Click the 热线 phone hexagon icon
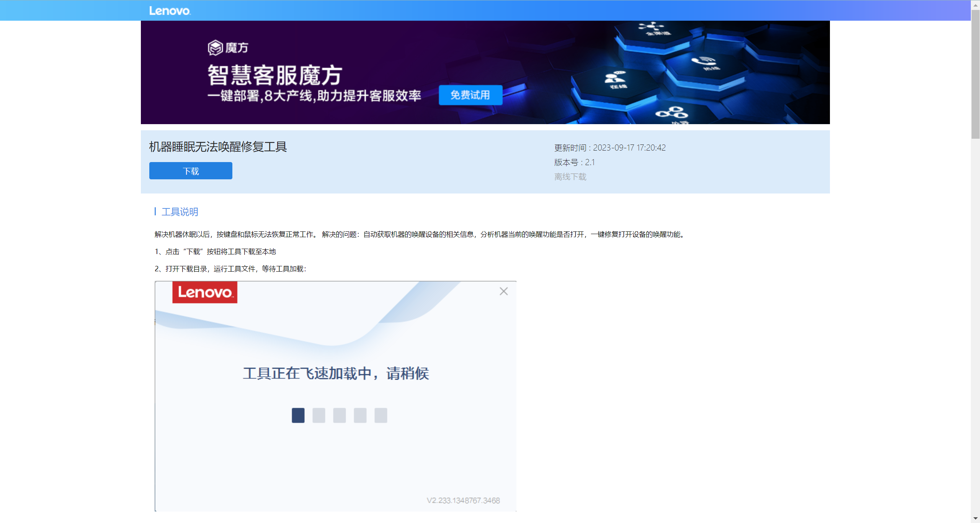The height and width of the screenshot is (523, 980). [705, 62]
